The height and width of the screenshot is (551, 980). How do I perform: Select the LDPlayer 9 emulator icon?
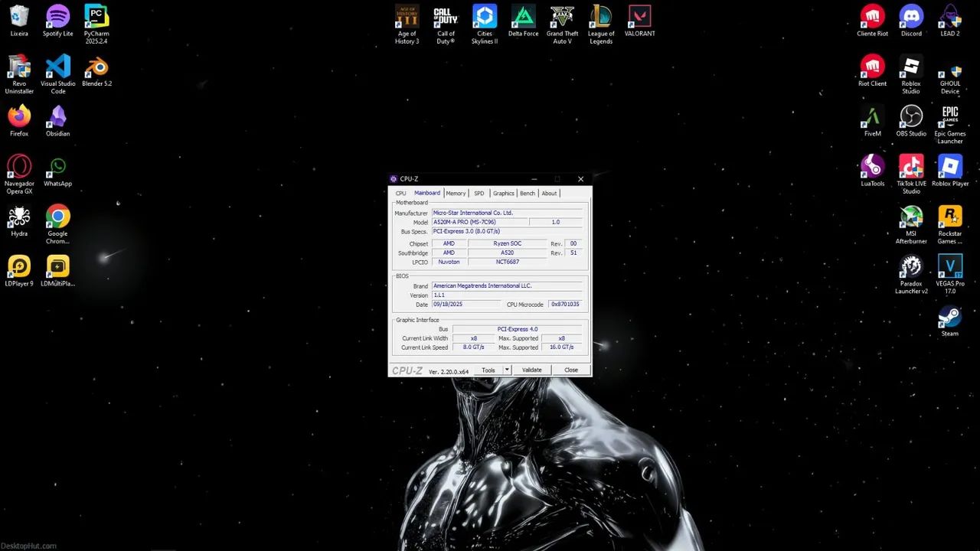coord(19,271)
